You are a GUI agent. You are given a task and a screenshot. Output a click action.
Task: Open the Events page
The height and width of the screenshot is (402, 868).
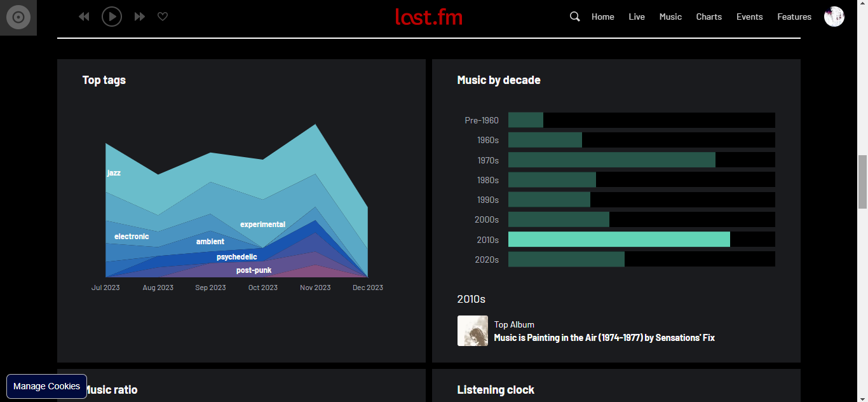[x=749, y=17]
